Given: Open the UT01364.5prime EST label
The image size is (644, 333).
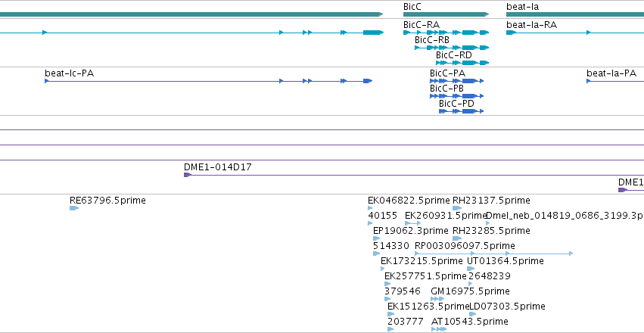Looking at the screenshot, I should [x=506, y=261].
